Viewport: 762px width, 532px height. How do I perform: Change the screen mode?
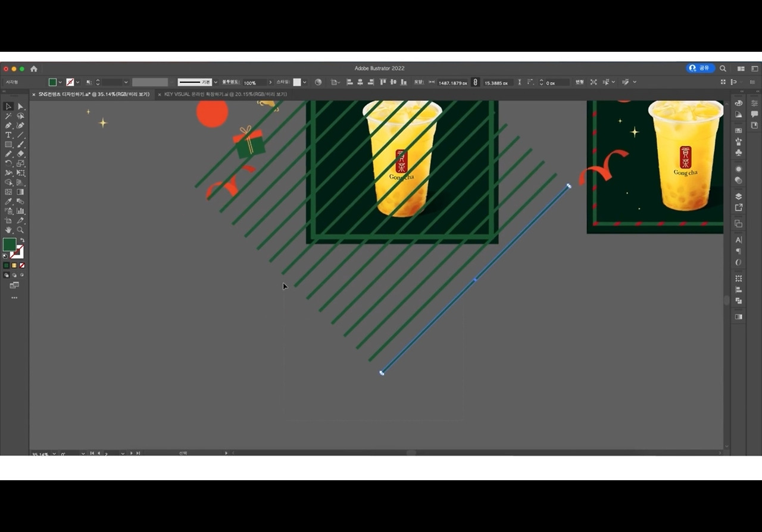click(14, 286)
